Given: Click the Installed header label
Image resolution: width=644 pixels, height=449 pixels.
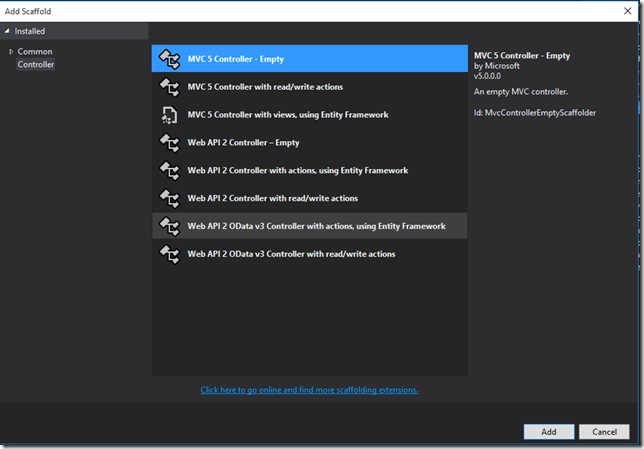Looking at the screenshot, I should tap(30, 31).
